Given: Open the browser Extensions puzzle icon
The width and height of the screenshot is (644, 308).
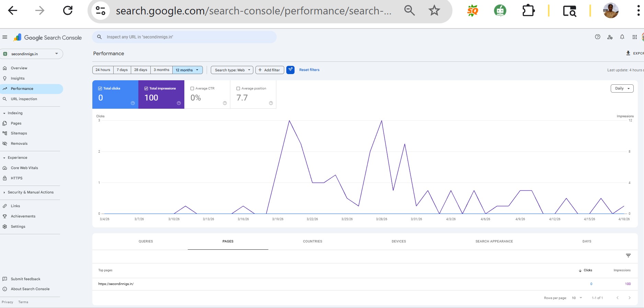Looking at the screenshot, I should point(528,11).
